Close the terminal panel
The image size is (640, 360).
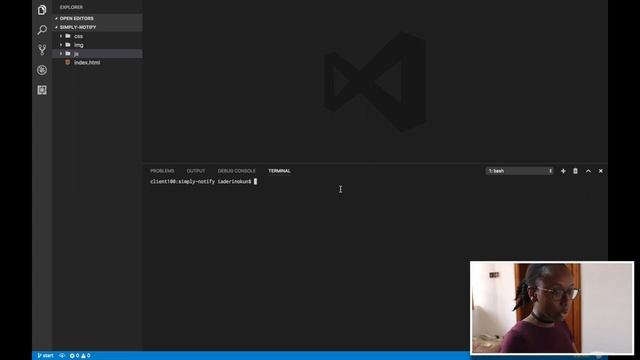point(600,171)
